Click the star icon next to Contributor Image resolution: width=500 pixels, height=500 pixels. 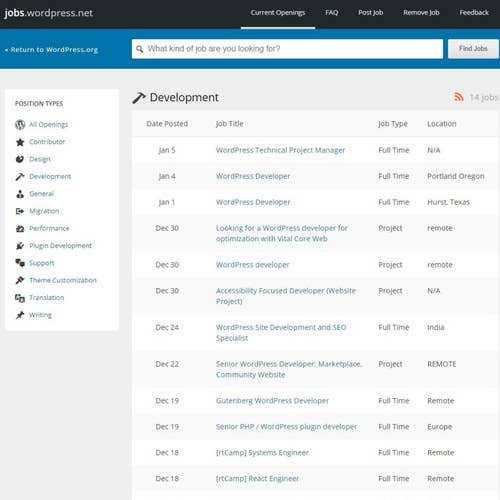20,142
